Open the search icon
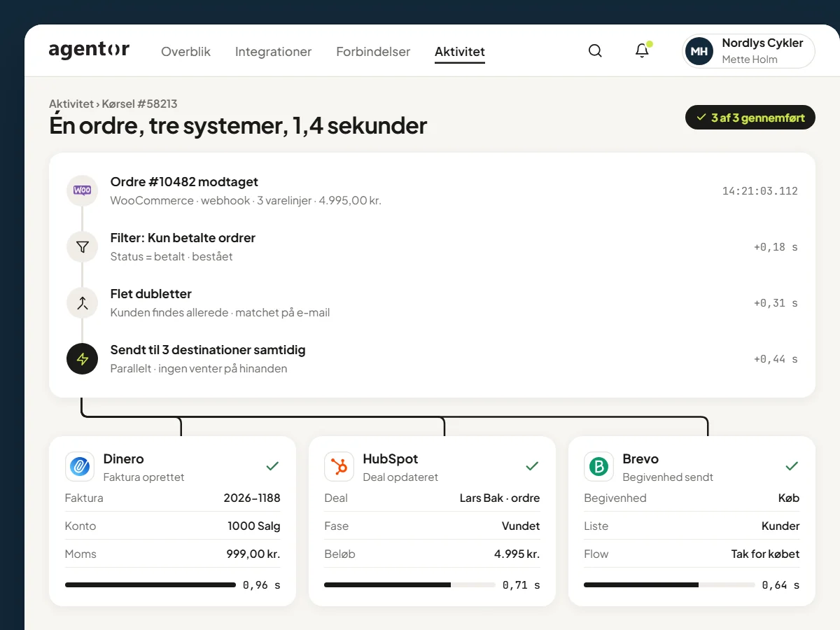840x630 pixels. click(595, 51)
